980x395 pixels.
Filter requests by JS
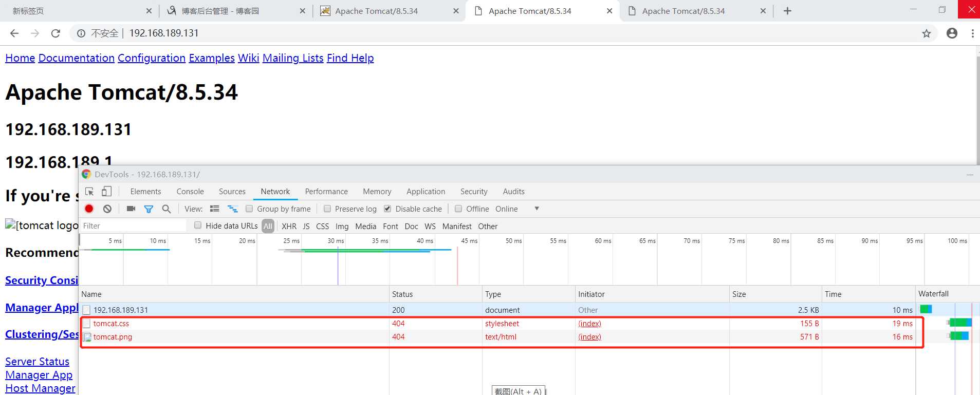[306, 226]
